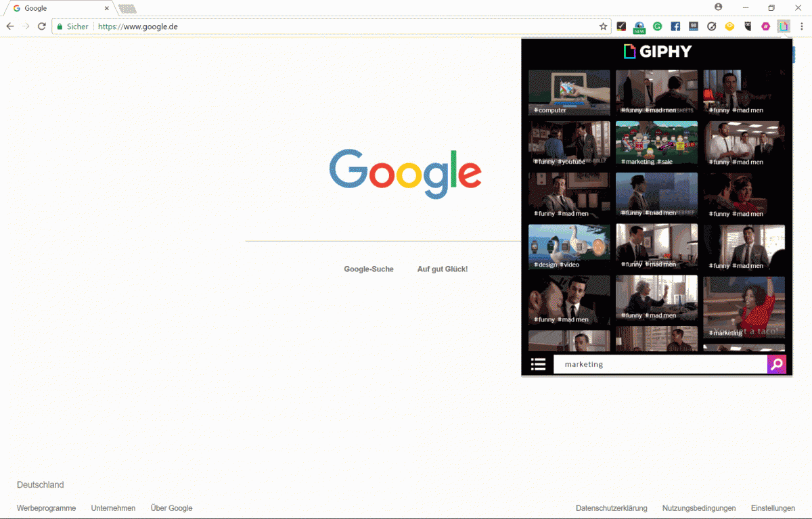Go back with the browser back arrow
Viewport: 812px width, 519px height.
pyautogui.click(x=10, y=26)
